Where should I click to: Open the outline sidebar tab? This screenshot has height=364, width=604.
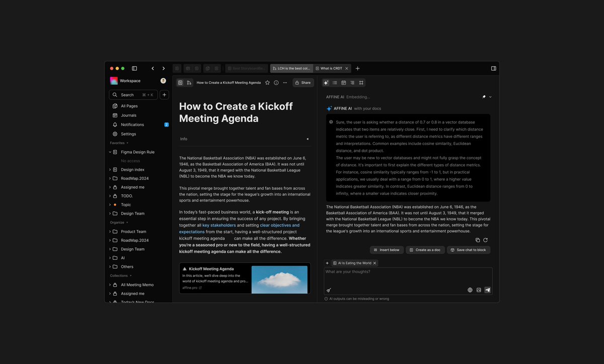(352, 83)
